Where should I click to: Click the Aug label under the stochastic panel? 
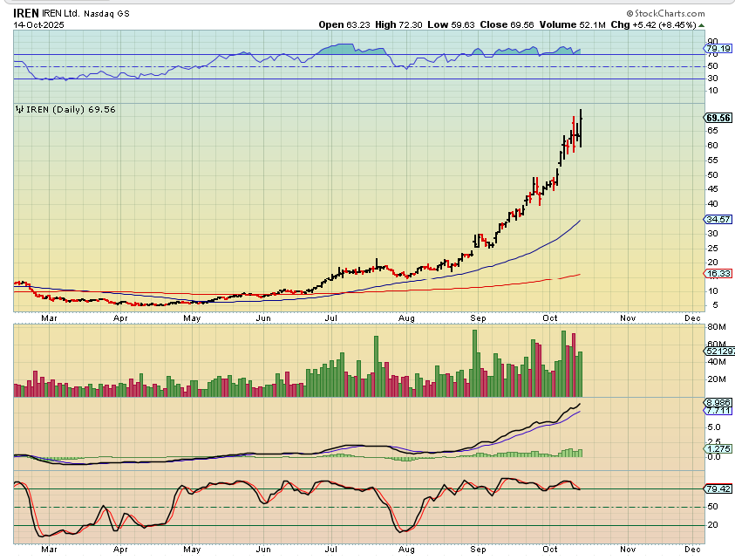(x=406, y=550)
